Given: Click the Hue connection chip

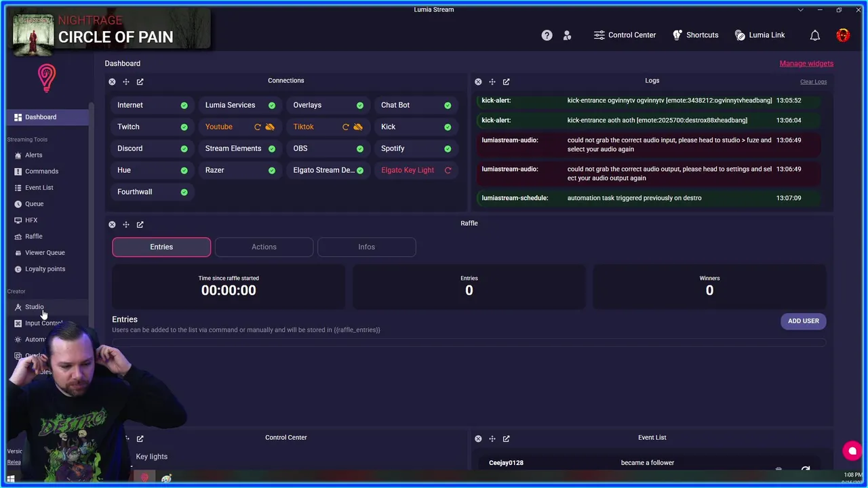Looking at the screenshot, I should tap(153, 170).
